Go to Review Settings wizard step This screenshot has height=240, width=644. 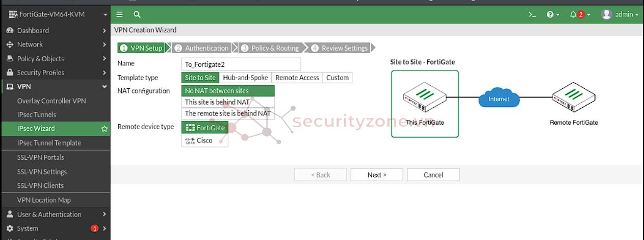[340, 48]
